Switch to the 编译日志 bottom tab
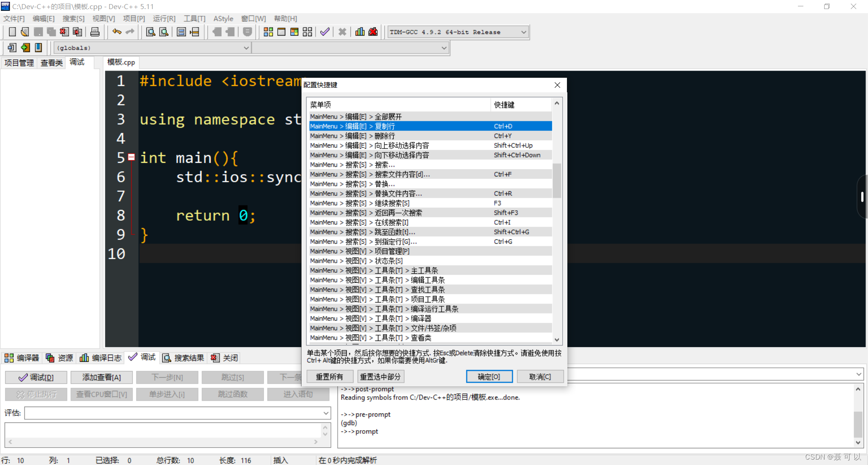This screenshot has height=465, width=868. click(101, 358)
